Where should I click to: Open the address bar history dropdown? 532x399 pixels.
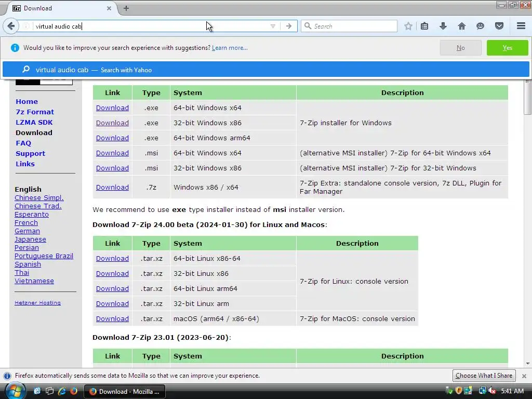[x=273, y=26]
